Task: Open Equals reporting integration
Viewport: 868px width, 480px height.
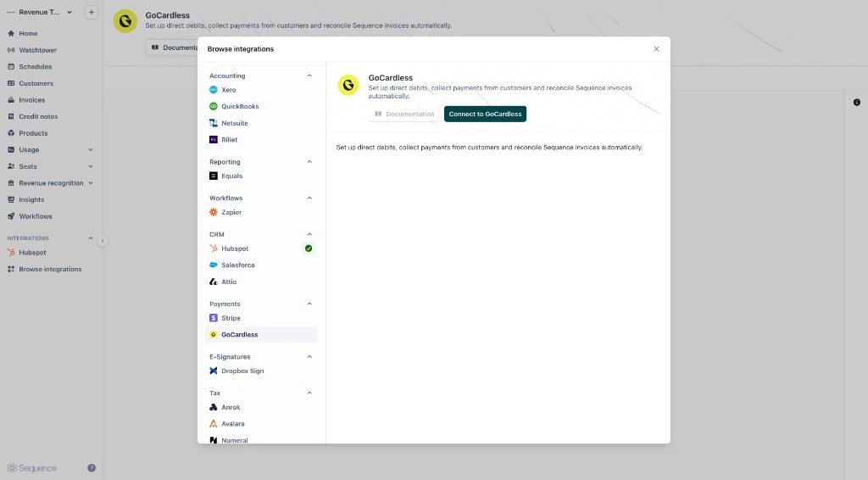Action: (261, 176)
